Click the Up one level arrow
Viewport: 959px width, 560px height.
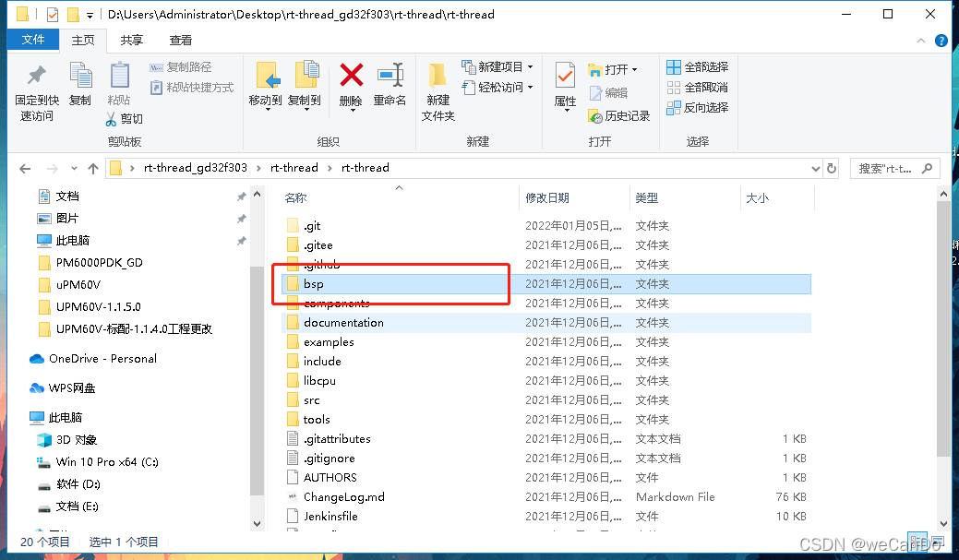point(93,169)
